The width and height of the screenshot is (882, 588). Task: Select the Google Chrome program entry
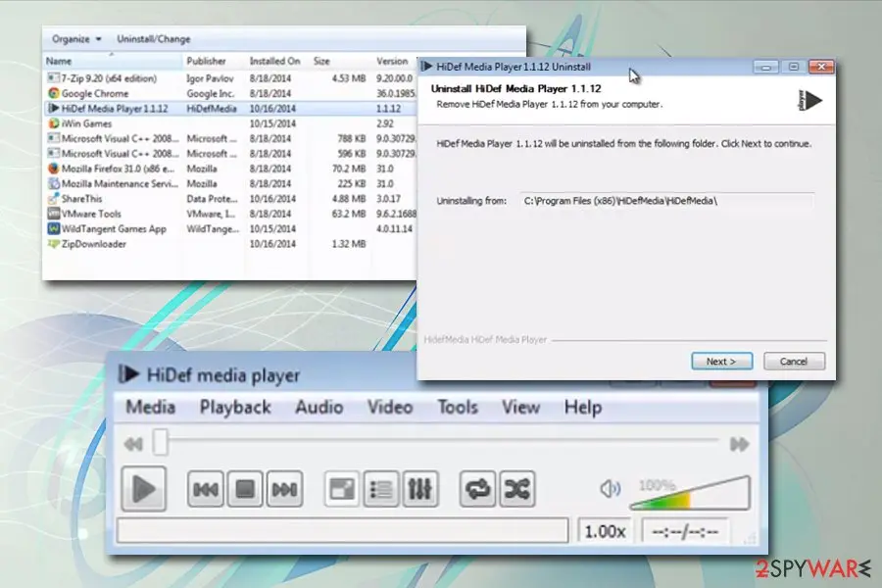230,93
